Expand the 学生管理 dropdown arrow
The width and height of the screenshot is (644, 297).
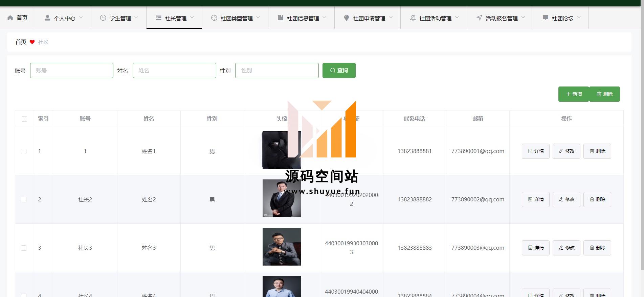(136, 17)
